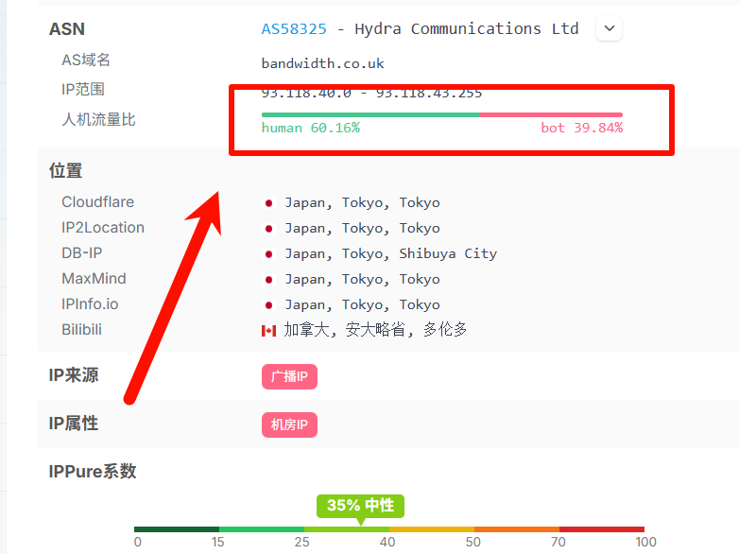Click the scale tick labeled 40
This screenshot has height=554, width=756.
pos(387,543)
